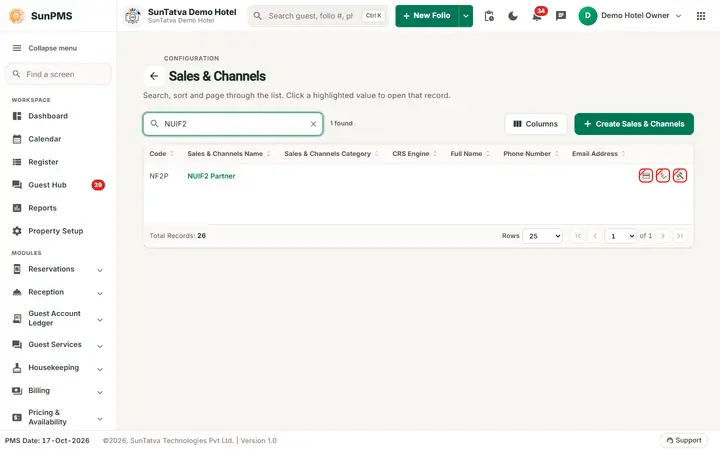Click into the NUIF2 list search field

(233, 124)
